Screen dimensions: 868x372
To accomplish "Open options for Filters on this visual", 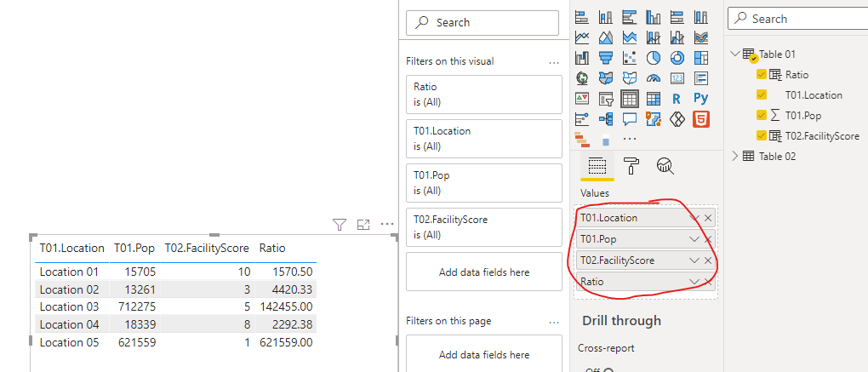I will 554,63.
